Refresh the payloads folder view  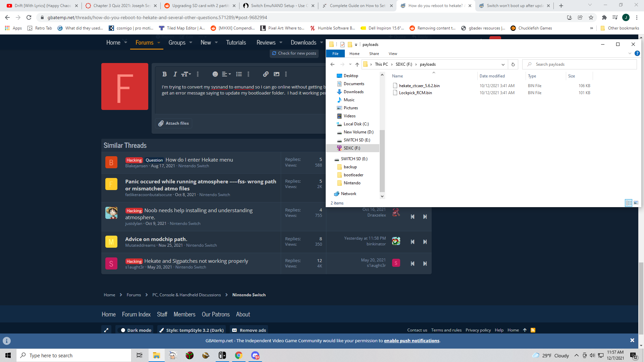pyautogui.click(x=513, y=64)
